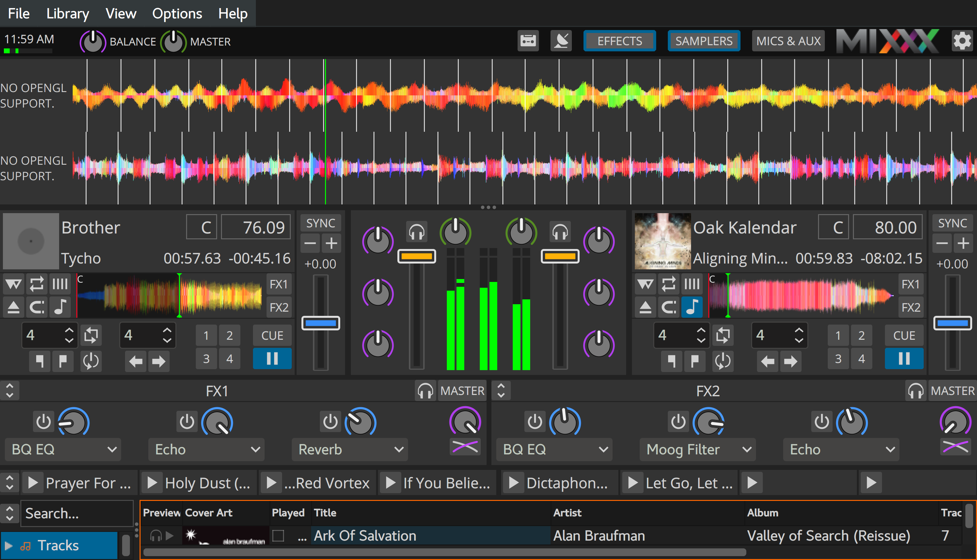977x560 pixels.
Task: Click the left channel volume fader handle
Action: pos(416,256)
